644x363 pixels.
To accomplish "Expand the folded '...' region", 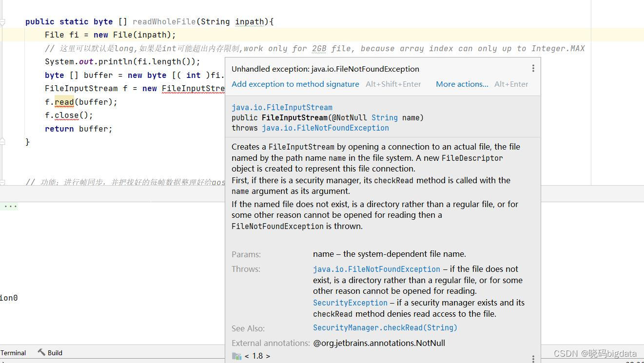I will 9,206.
